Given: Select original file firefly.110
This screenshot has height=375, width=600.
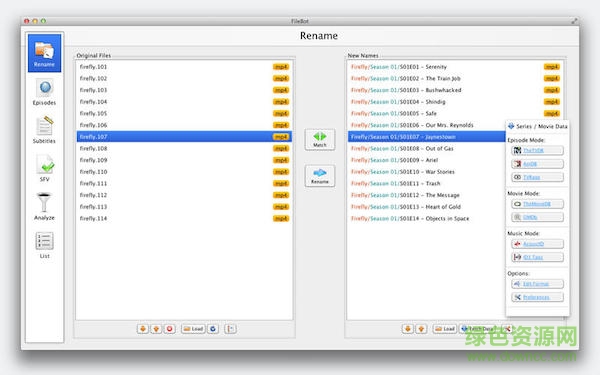Looking at the screenshot, I should click(184, 172).
